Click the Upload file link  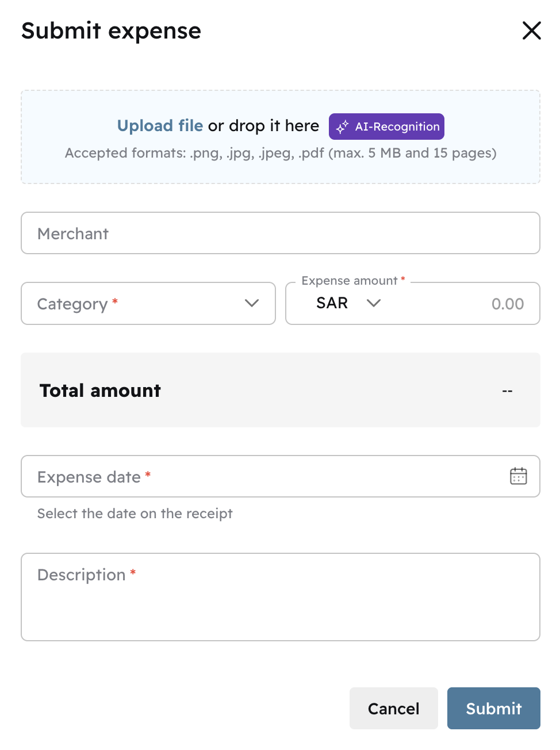(x=160, y=126)
